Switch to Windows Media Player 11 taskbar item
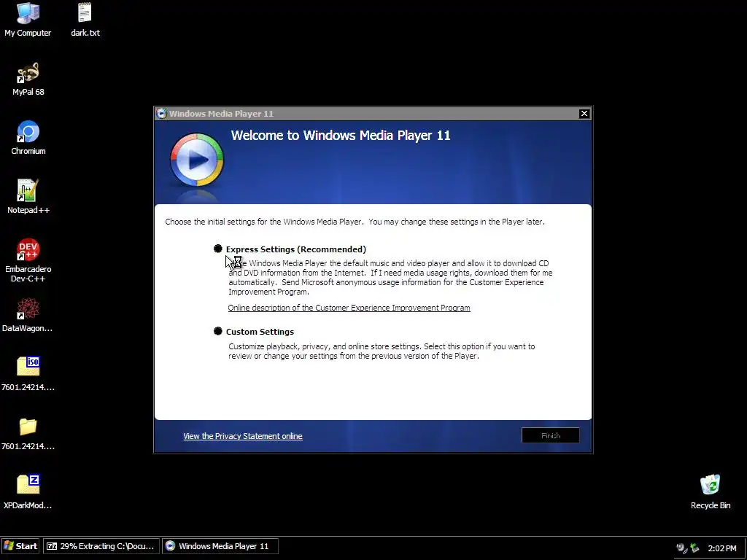The width and height of the screenshot is (747, 560). pos(220,546)
